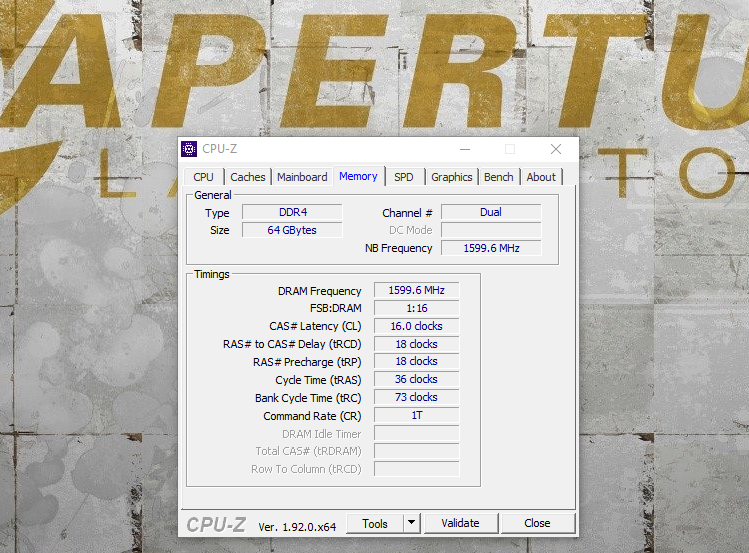Click the CPU-Z app icon in title bar
The width and height of the screenshot is (749, 553).
coord(189,149)
